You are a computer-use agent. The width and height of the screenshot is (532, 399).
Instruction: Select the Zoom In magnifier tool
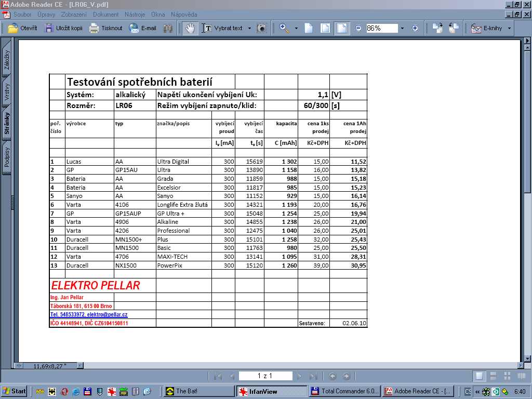(284, 28)
